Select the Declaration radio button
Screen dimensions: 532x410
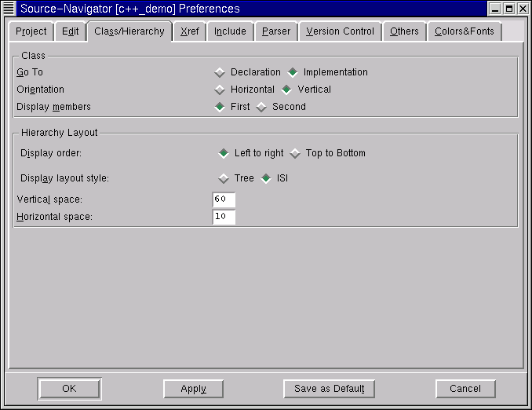coord(220,72)
